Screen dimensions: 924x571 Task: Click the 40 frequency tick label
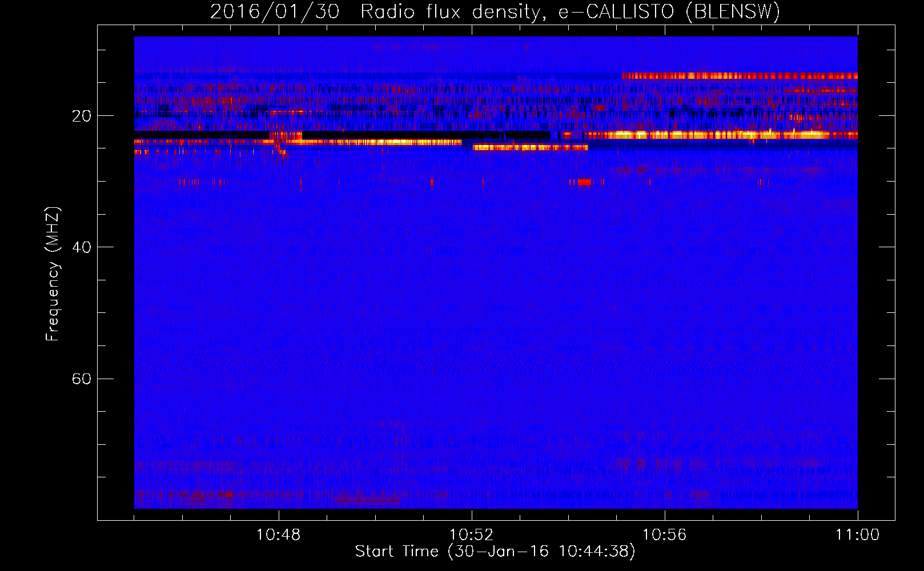(81, 247)
